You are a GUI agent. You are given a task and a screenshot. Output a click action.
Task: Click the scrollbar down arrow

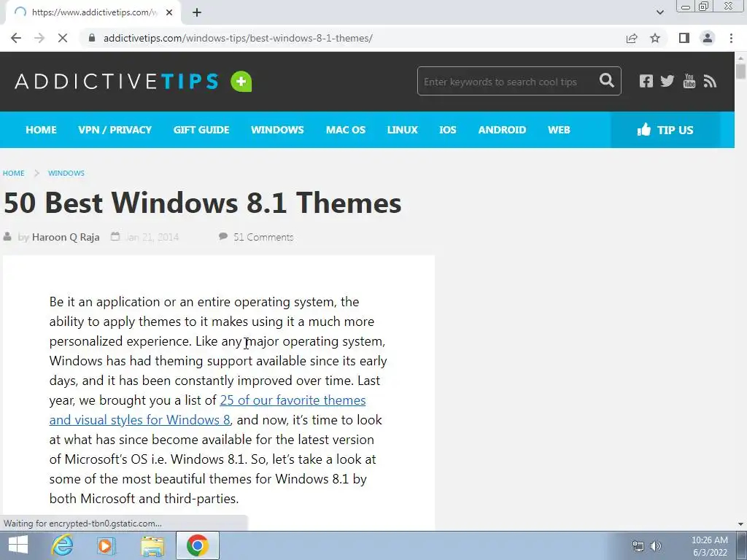pos(740,524)
